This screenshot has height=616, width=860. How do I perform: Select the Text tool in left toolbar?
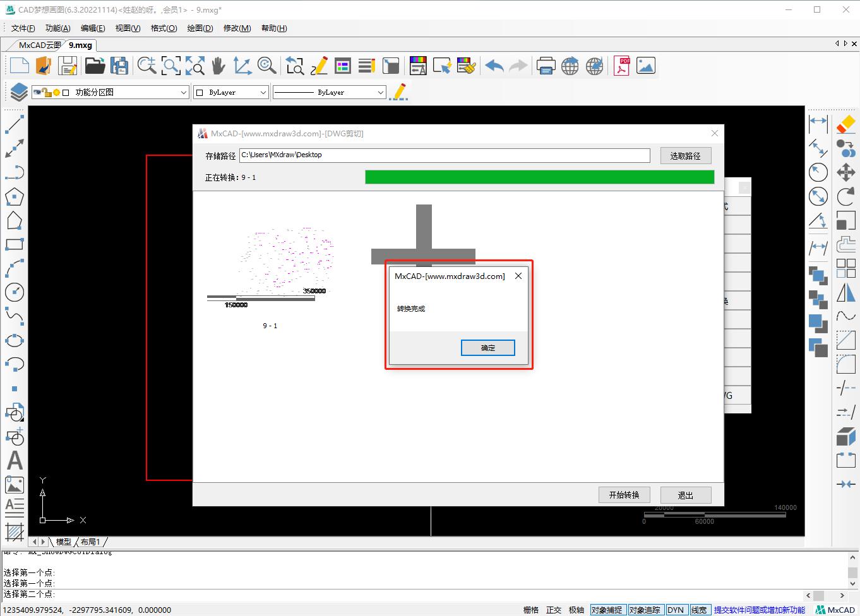click(x=15, y=461)
